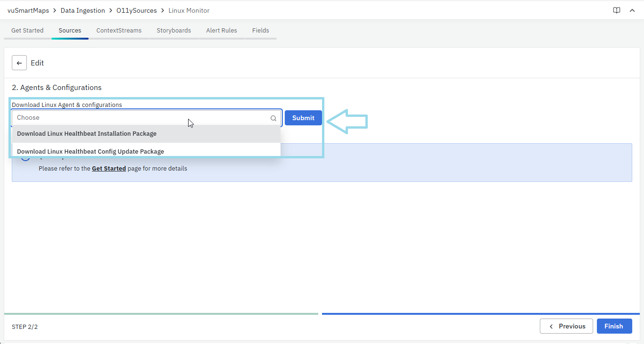Open the documentation book icon

(x=617, y=10)
